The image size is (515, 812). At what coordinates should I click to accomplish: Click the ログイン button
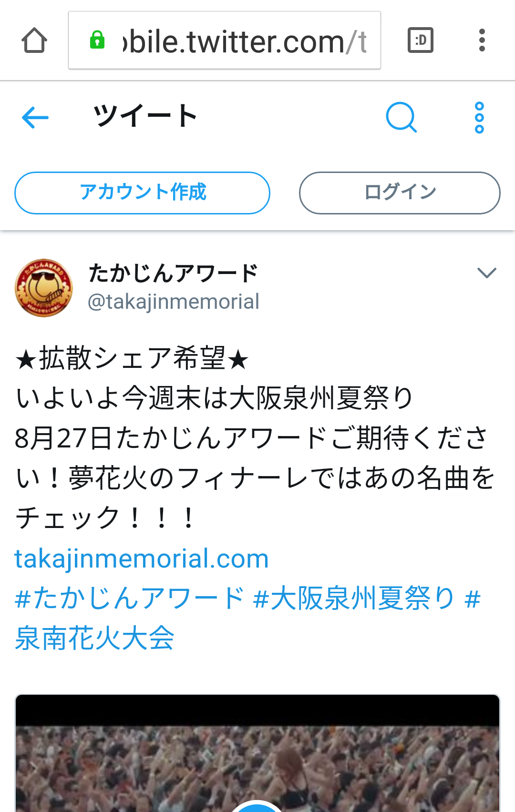click(x=400, y=193)
